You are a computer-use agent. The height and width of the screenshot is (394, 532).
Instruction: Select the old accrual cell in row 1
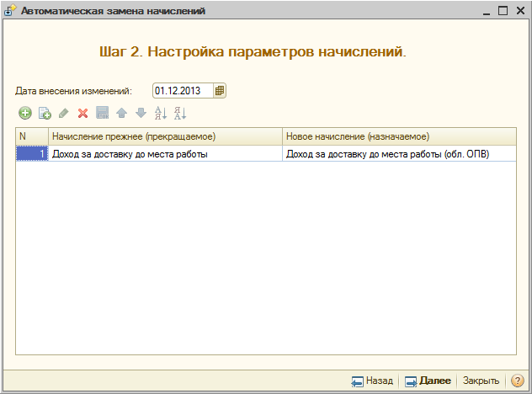(x=165, y=154)
